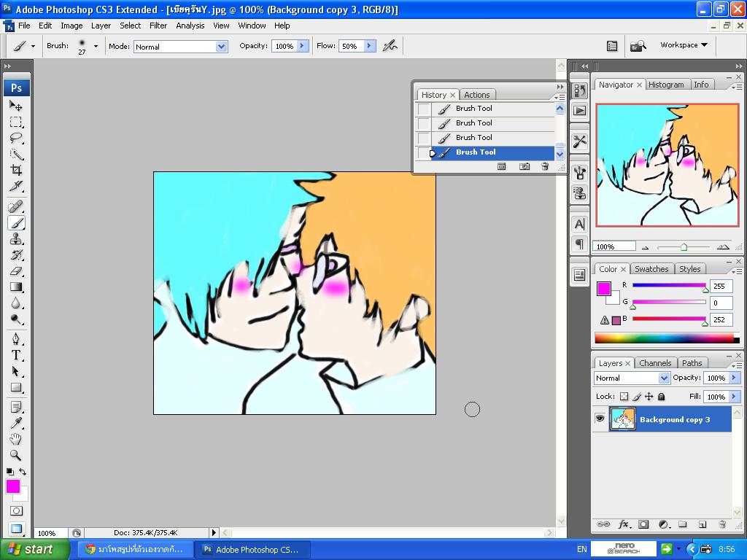Viewport: 747px width, 560px height.
Task: Open the Brush preset picker arrow
Action: click(x=96, y=46)
